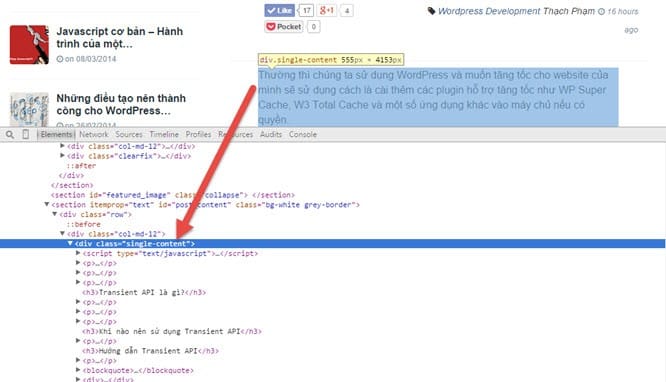Select the h3 Khi nào nên sử dụng row

(172, 331)
